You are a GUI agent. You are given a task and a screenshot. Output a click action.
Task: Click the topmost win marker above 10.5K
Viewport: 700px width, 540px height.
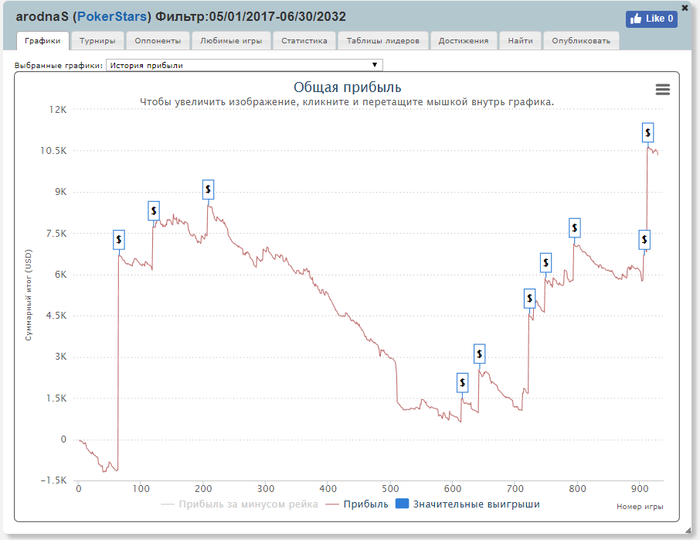tap(648, 133)
